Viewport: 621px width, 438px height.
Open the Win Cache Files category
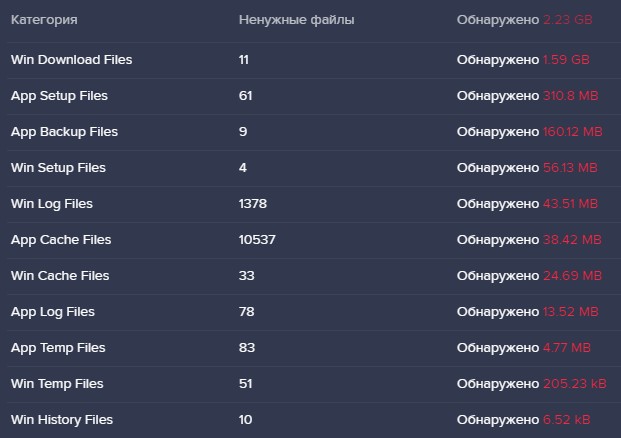(x=60, y=276)
